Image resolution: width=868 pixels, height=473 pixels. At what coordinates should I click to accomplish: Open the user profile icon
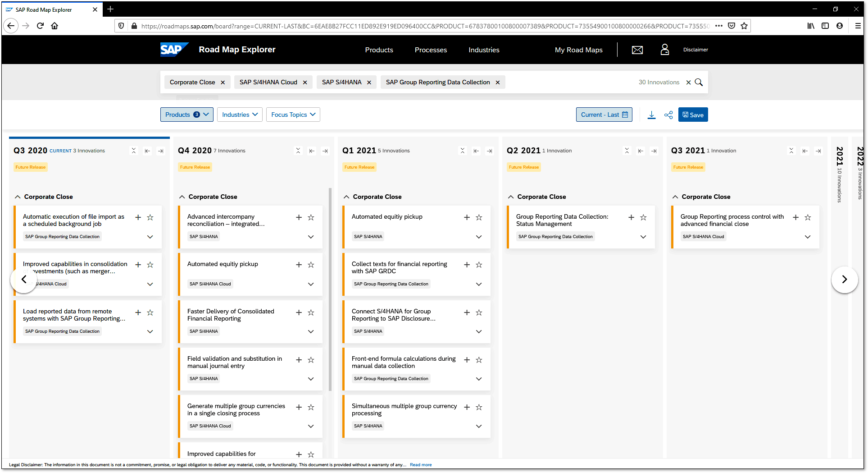[x=664, y=50]
